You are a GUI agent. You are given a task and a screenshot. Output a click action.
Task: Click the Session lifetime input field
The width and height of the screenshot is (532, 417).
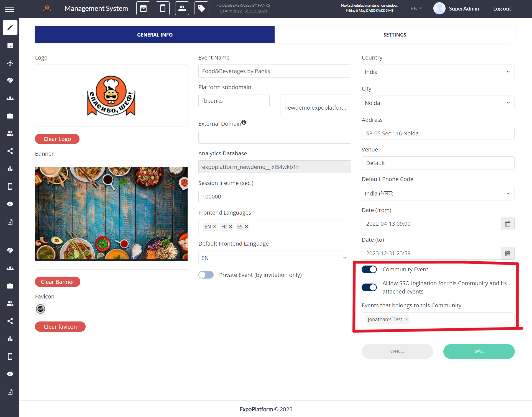pyautogui.click(x=275, y=197)
